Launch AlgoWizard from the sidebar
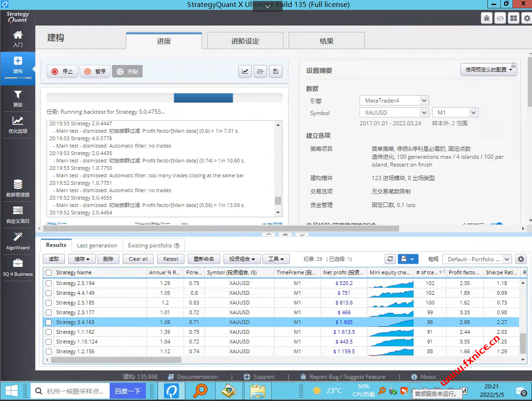This screenshot has width=532, height=401. coord(18,241)
